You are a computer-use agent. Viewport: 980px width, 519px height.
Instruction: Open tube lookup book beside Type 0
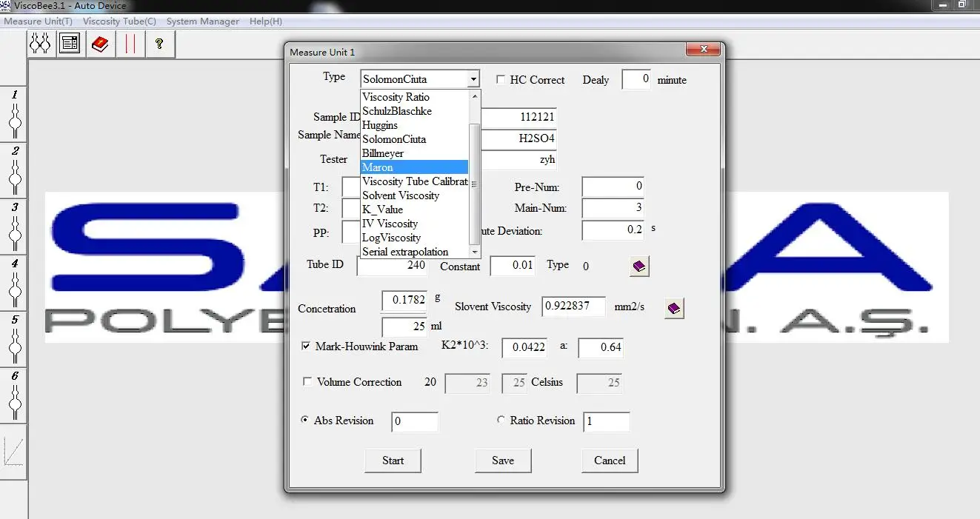click(639, 267)
